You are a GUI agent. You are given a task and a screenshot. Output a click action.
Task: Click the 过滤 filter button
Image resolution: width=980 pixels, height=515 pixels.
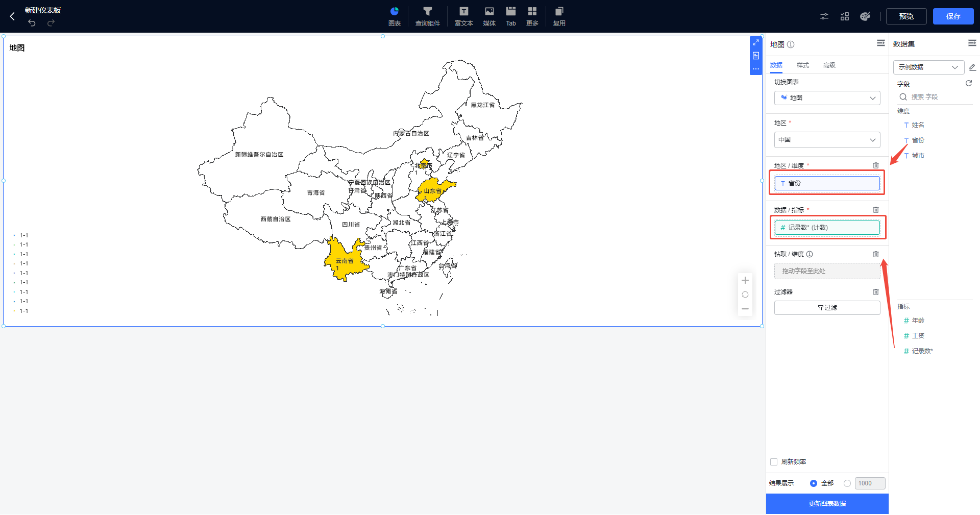coord(827,308)
